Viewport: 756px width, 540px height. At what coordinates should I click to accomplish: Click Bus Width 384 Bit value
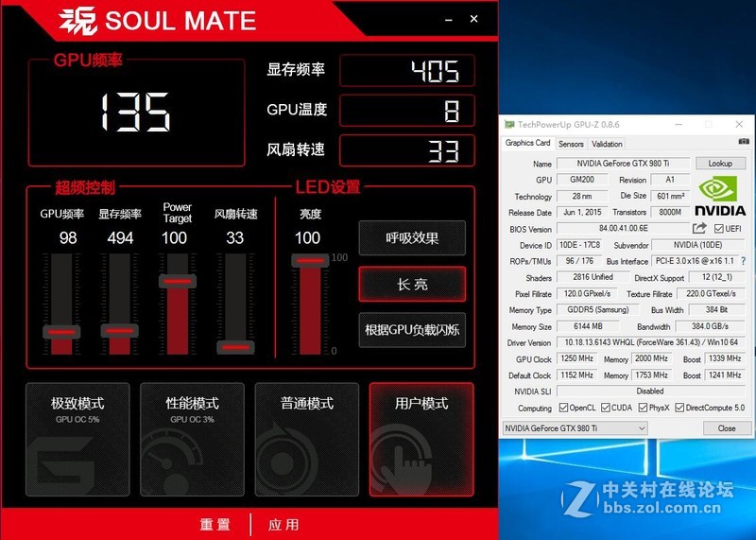[716, 310]
